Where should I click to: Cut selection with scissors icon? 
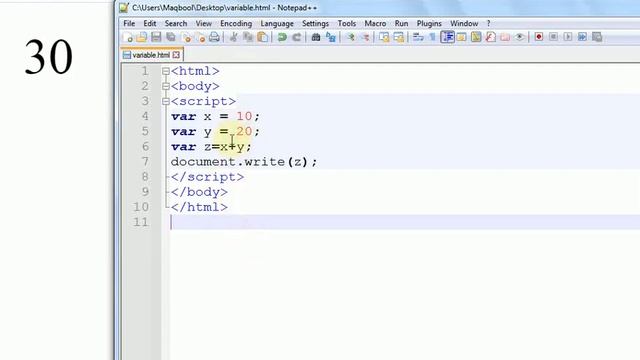click(x=233, y=37)
